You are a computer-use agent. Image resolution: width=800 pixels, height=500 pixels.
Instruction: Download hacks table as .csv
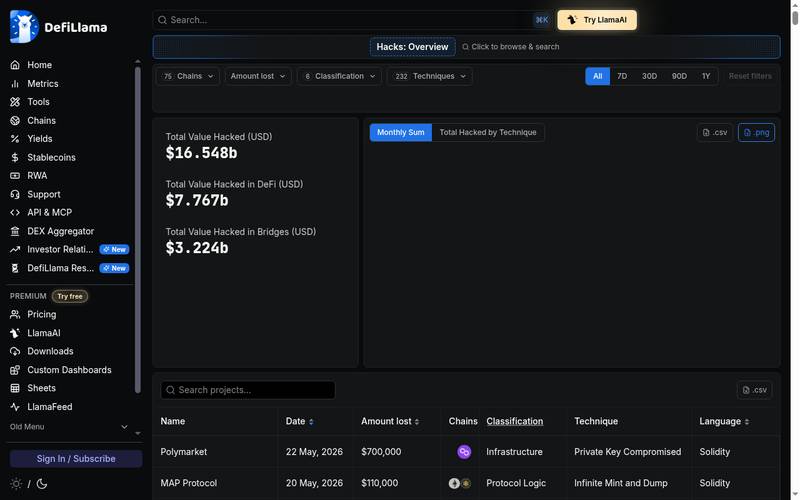point(754,390)
